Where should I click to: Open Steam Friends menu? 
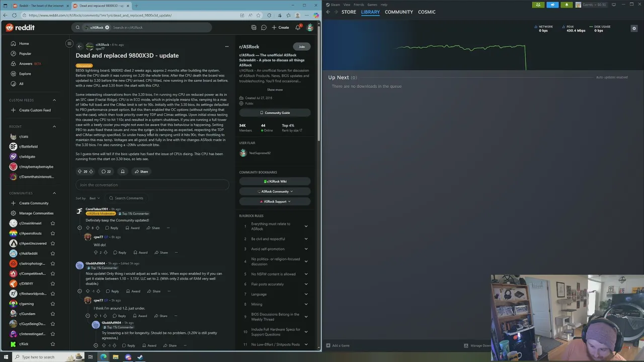pos(359,5)
